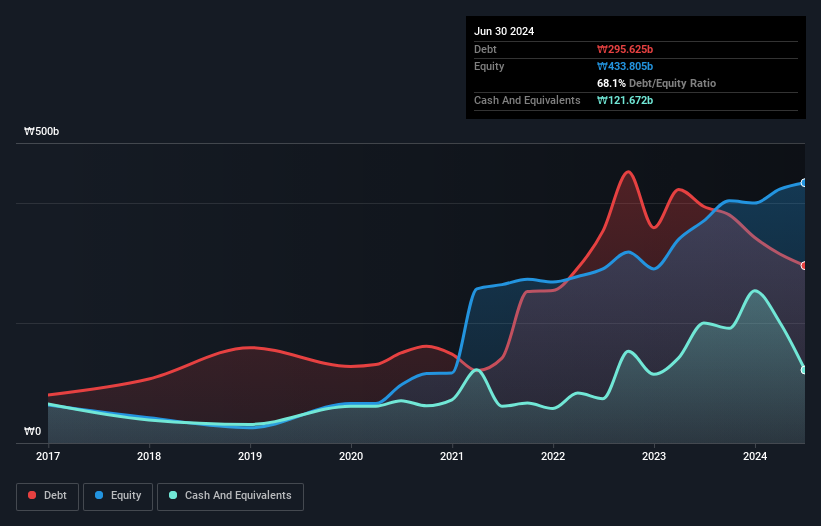821x526 pixels.
Task: Click the 2020 x-axis label
Action: pyautogui.click(x=351, y=456)
